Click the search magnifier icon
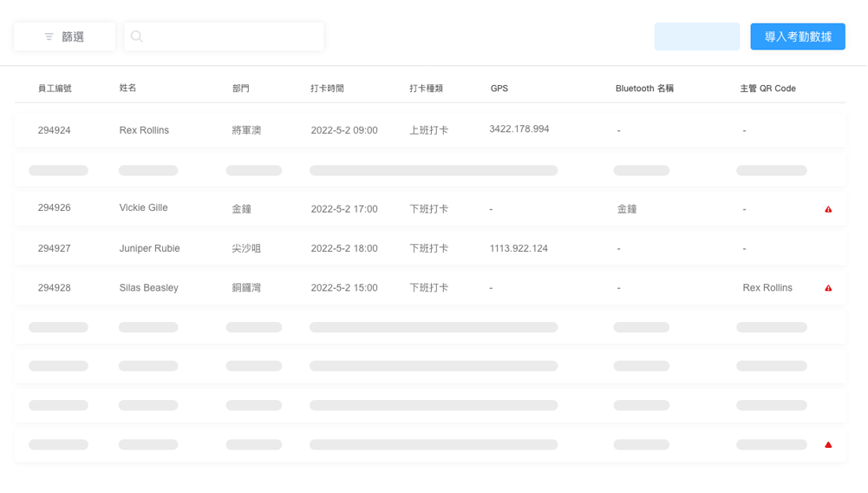Viewport: 868px width, 493px height. (137, 36)
